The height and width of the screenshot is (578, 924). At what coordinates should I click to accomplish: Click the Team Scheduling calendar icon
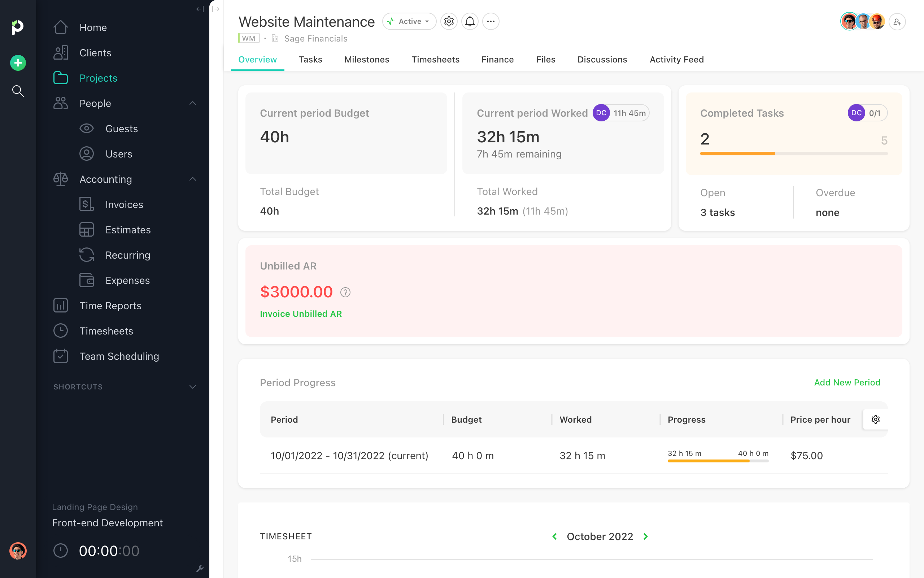(x=60, y=356)
